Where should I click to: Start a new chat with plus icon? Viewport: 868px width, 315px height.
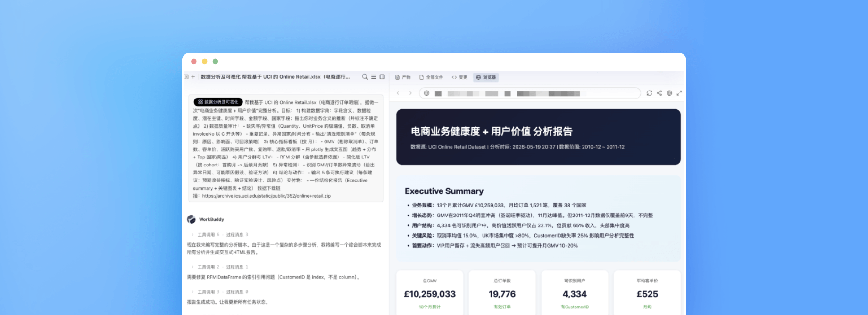(x=193, y=77)
